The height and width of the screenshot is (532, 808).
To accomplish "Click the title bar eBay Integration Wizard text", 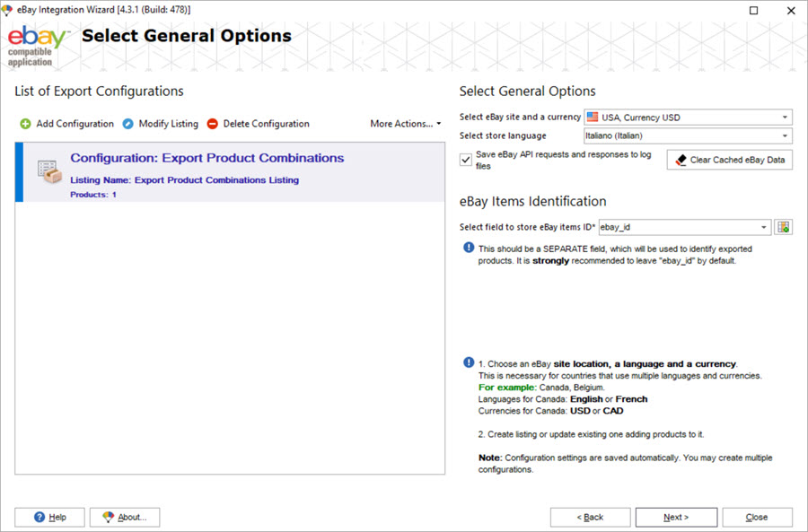I will click(103, 10).
